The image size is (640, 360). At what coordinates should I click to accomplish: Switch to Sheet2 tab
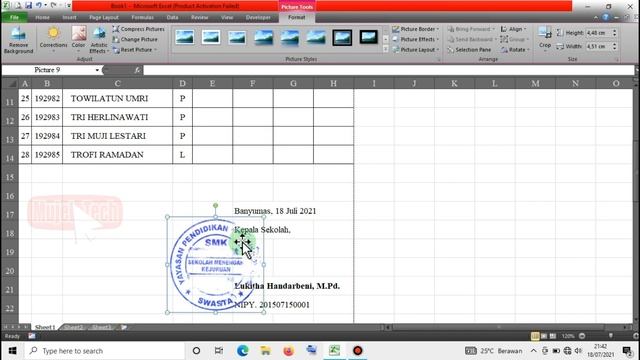(74, 327)
